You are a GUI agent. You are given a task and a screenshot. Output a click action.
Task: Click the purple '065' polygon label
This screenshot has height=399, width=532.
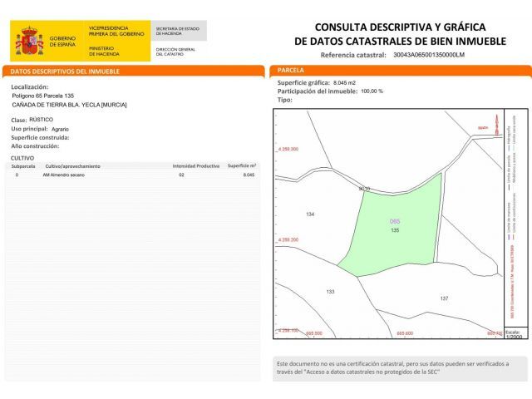coord(395,222)
